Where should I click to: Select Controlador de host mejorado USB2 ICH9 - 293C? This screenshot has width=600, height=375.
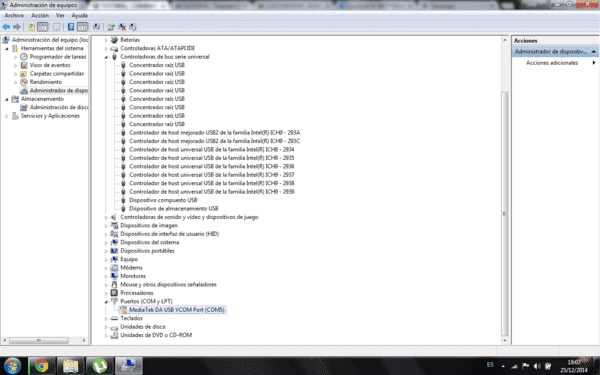tap(214, 141)
